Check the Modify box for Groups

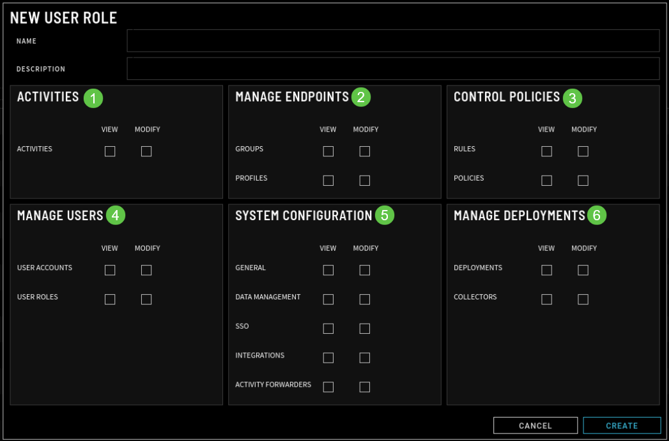click(364, 151)
